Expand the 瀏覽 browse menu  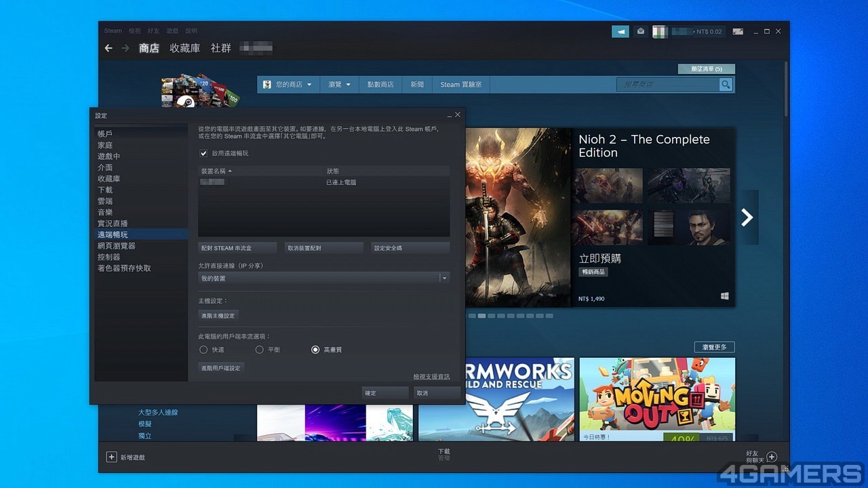[x=339, y=85]
